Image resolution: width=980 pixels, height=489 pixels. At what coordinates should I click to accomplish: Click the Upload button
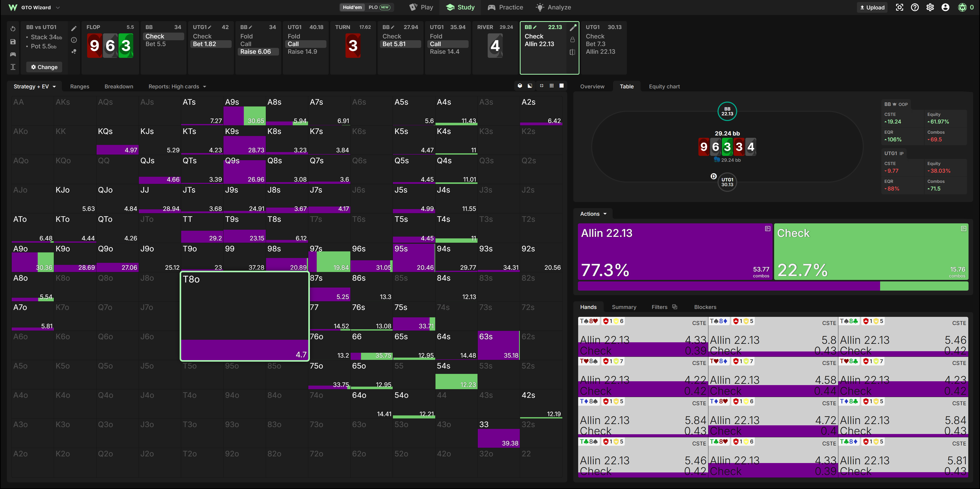point(872,7)
